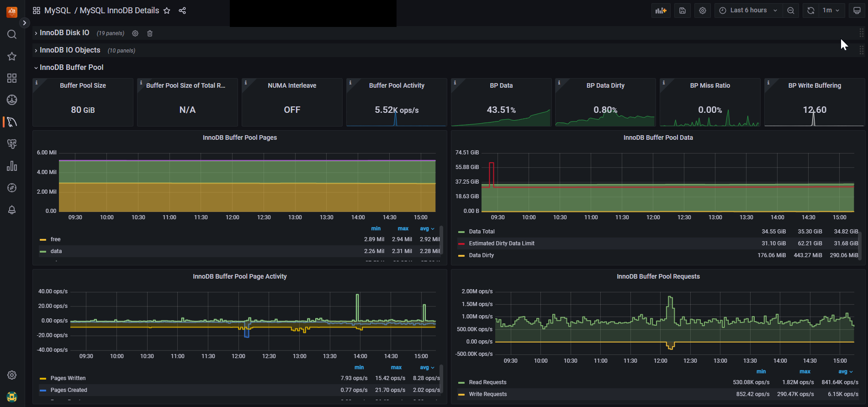
Task: Toggle the Read Requests series in legend
Action: pos(487,382)
